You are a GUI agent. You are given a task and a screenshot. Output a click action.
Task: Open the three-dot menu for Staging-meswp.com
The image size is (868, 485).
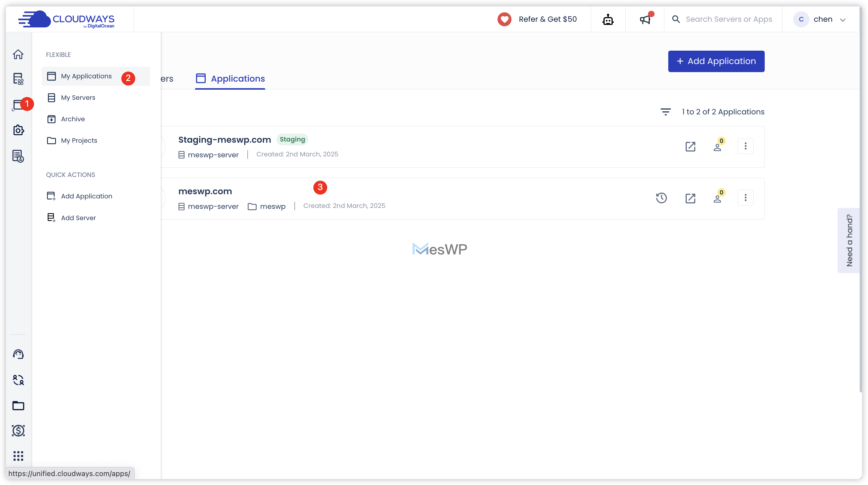pyautogui.click(x=745, y=146)
